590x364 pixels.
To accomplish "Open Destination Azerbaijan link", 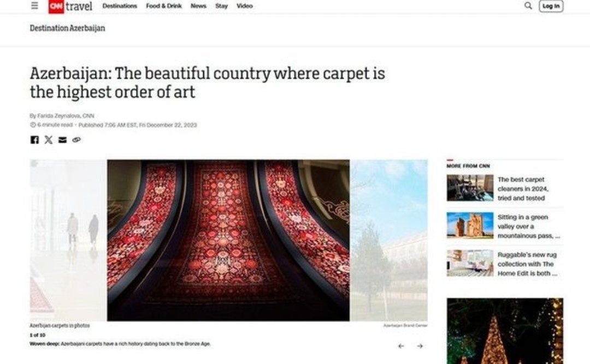I will 67,28.
